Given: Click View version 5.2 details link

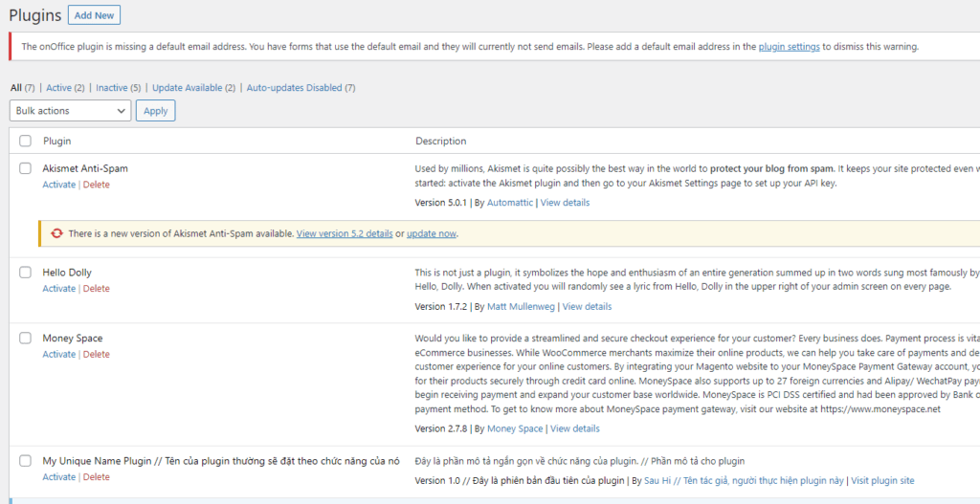Looking at the screenshot, I should pyautogui.click(x=345, y=233).
